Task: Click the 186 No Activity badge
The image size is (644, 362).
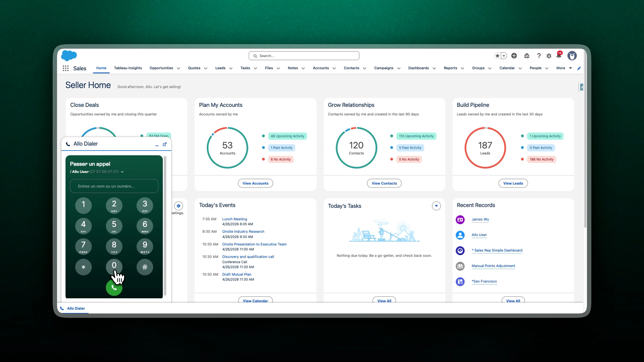Action: pos(542,159)
